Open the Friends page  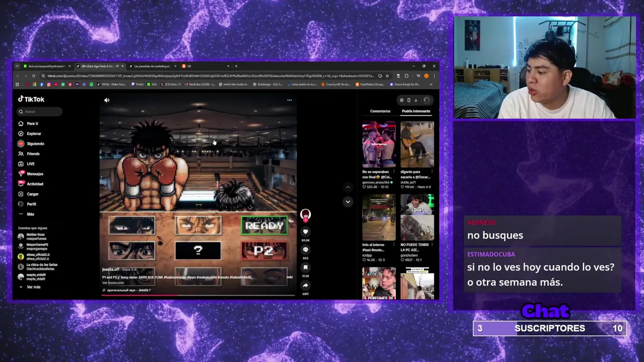click(29, 153)
